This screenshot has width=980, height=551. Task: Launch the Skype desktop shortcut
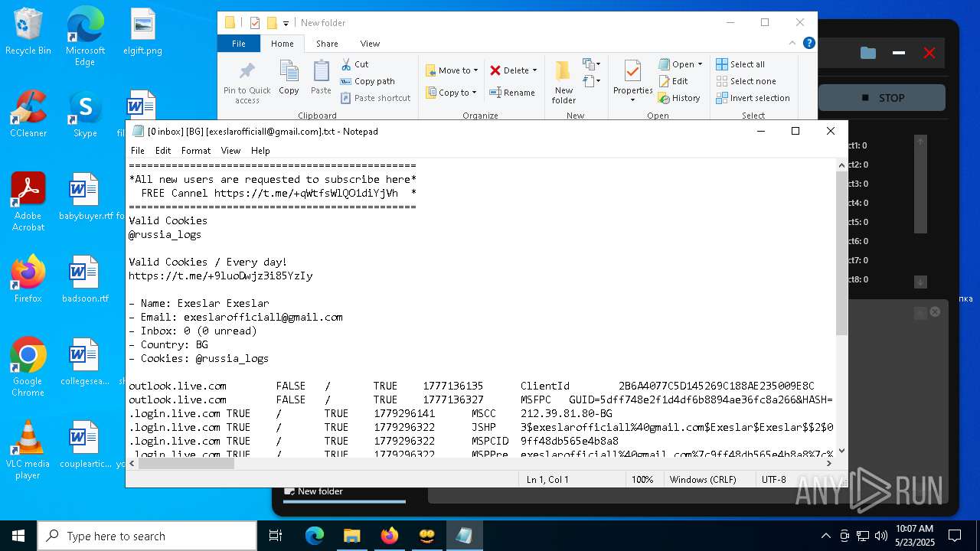pos(85,115)
